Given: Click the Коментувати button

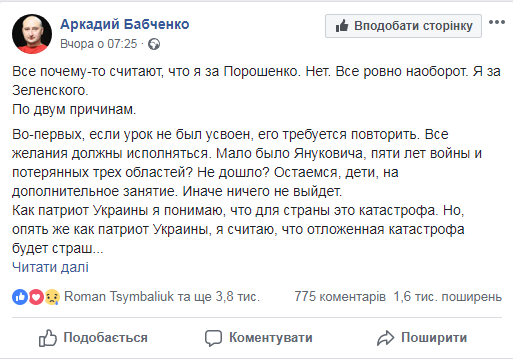Looking at the screenshot, I should point(259,338).
